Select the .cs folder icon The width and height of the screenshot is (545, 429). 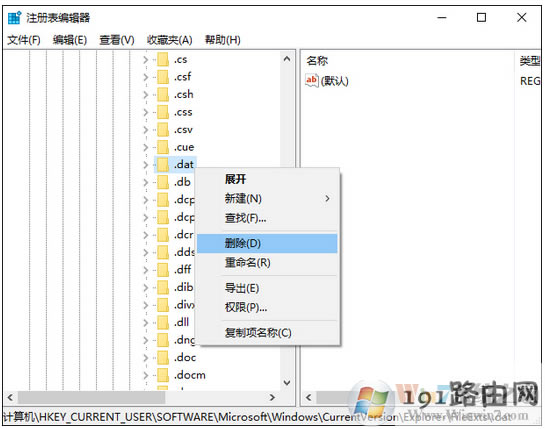163,59
